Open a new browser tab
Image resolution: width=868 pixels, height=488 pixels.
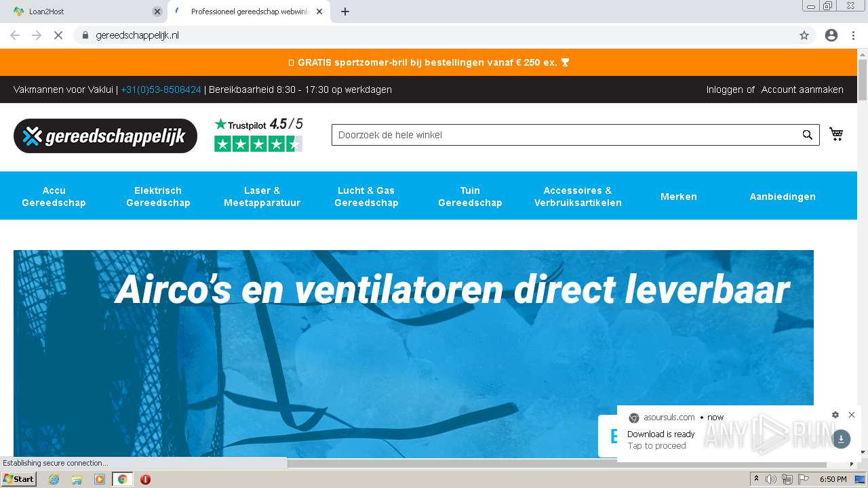point(344,12)
